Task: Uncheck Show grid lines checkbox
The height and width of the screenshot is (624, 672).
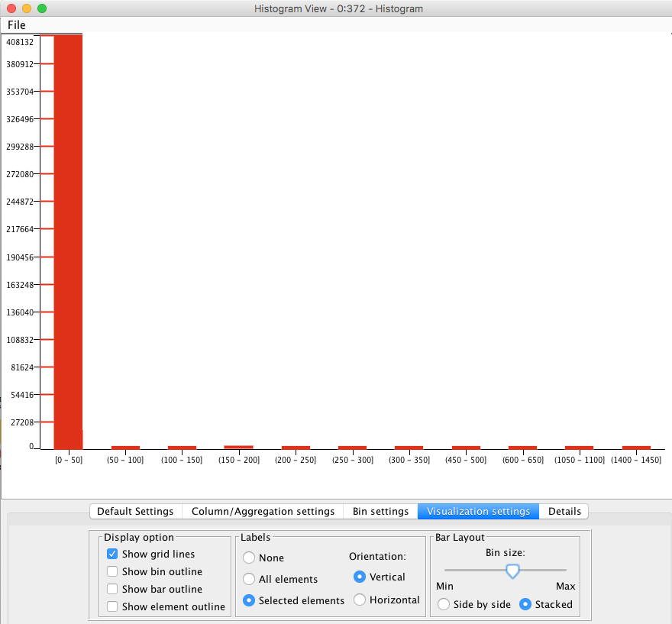Action: coord(112,554)
